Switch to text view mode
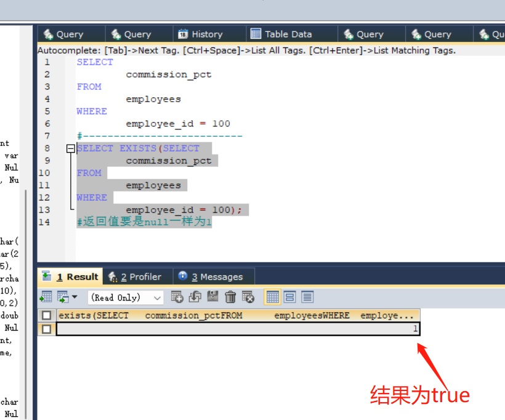Image resolution: width=505 pixels, height=420 pixels. [x=307, y=297]
